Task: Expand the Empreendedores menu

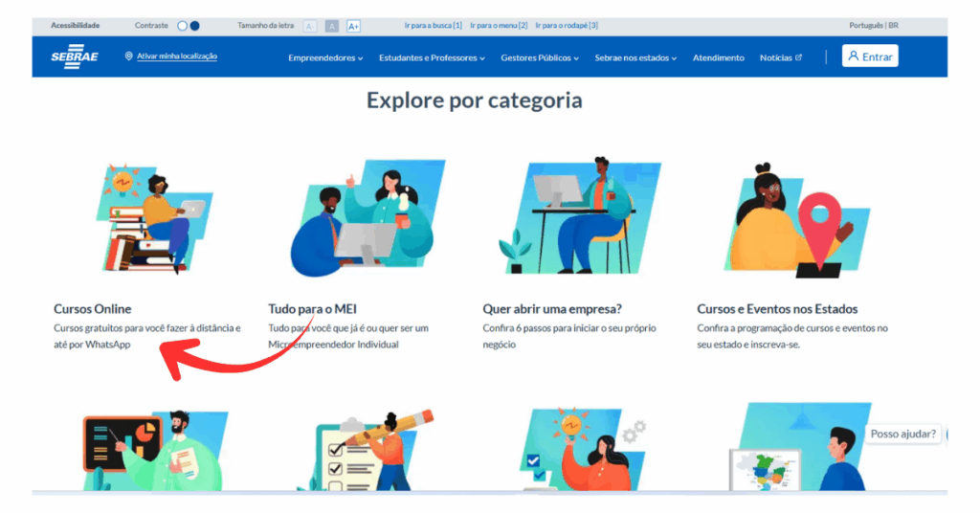Action: (325, 57)
